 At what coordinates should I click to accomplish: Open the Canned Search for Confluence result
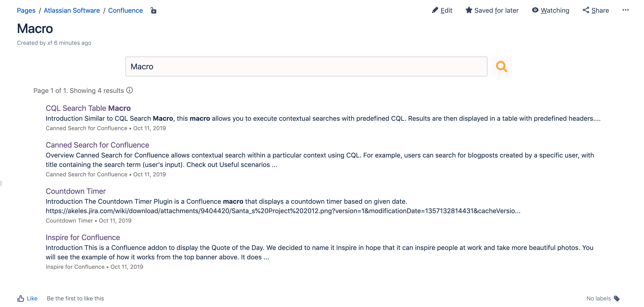point(97,145)
